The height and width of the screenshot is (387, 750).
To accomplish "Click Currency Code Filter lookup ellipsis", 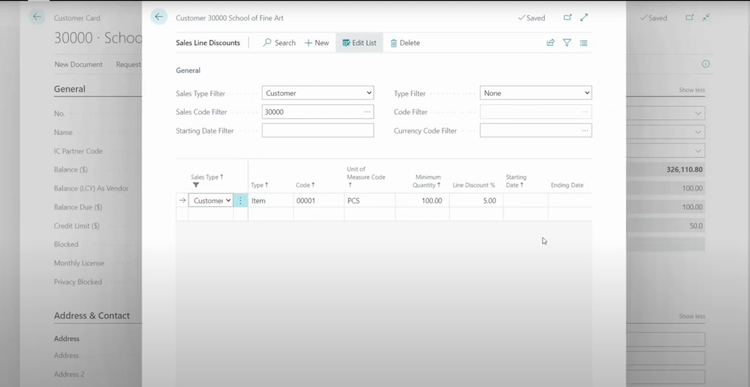I will 585,130.
